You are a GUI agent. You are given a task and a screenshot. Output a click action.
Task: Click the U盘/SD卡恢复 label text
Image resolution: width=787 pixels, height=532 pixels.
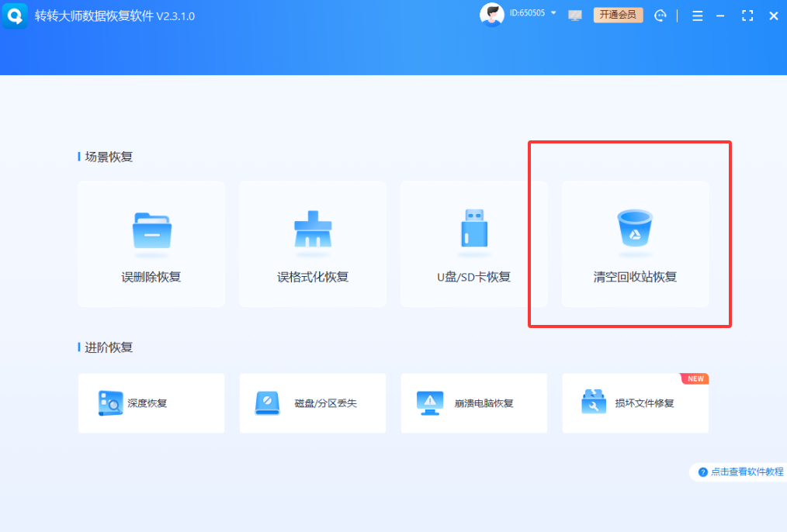[x=473, y=277]
